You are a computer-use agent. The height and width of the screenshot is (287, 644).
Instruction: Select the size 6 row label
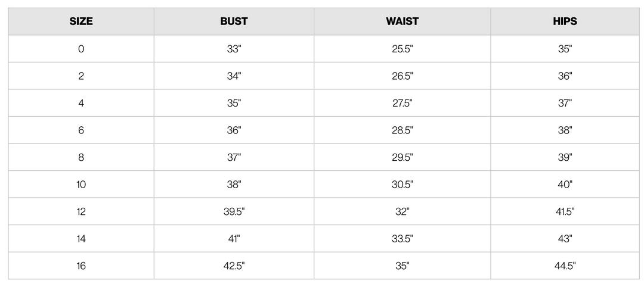[81, 130]
